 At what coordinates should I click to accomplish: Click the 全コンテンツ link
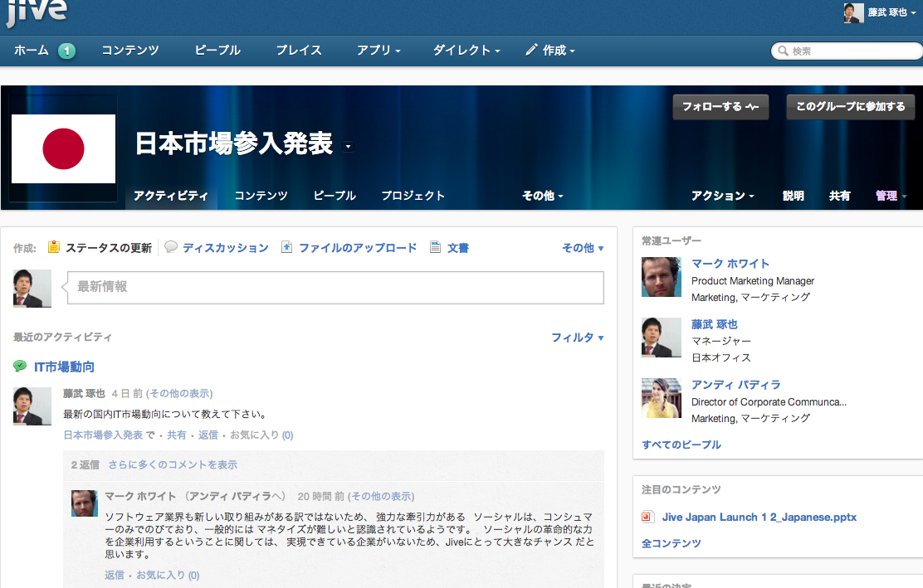(x=671, y=543)
